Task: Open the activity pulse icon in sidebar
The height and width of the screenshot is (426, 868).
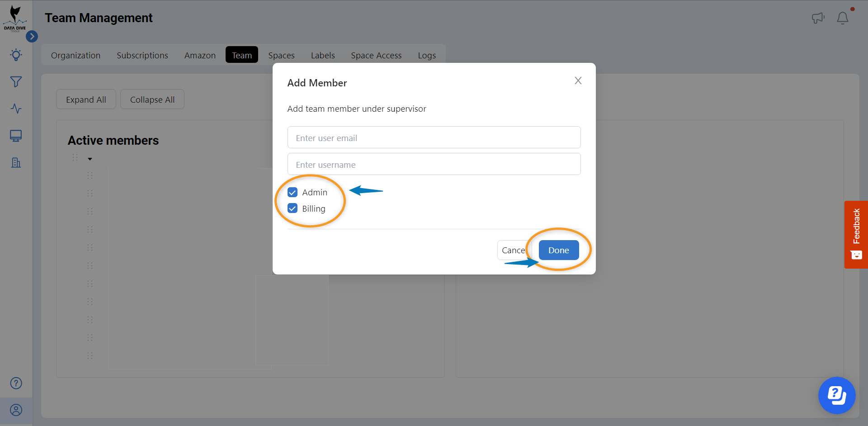Action: [x=16, y=109]
